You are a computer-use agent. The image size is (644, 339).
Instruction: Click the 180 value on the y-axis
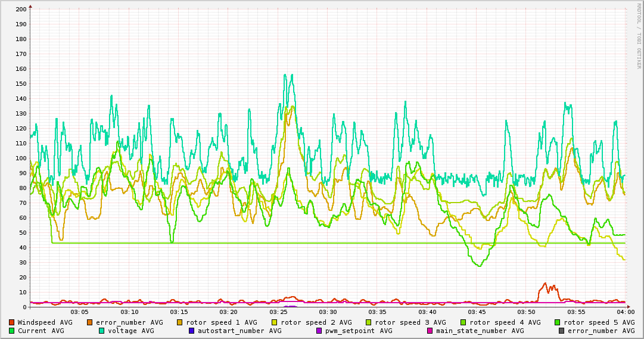tap(21, 39)
